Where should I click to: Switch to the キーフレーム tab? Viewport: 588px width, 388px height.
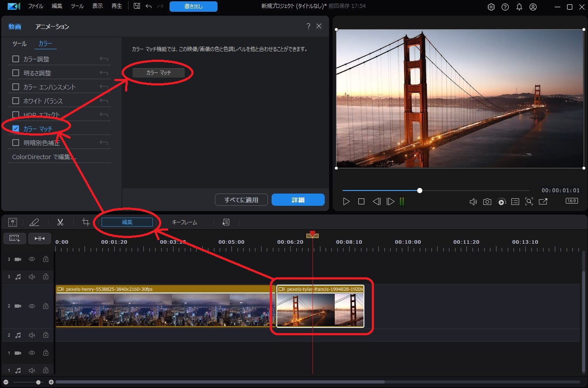click(184, 222)
